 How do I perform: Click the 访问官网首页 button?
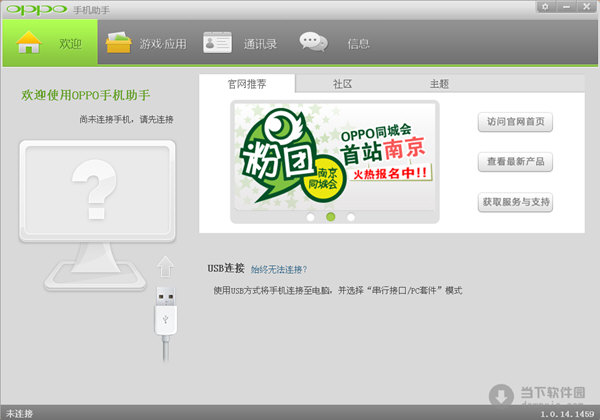coord(515,122)
